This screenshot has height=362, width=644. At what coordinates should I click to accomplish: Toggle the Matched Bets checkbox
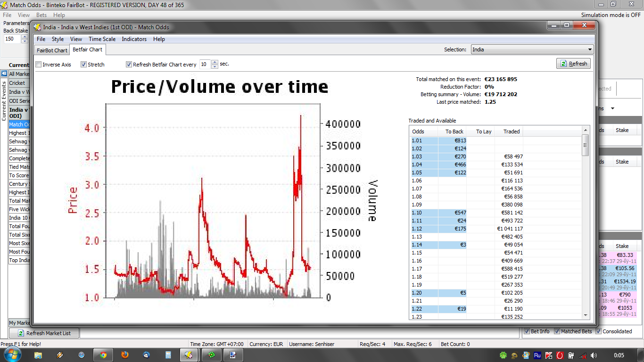[x=557, y=331]
